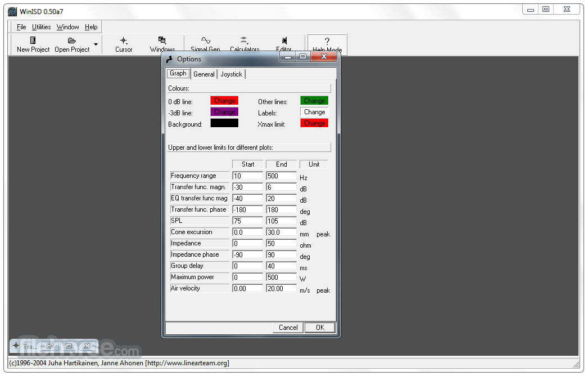Open the Calculators toolbar item
Screen dimensions: 588x376
pos(245,44)
